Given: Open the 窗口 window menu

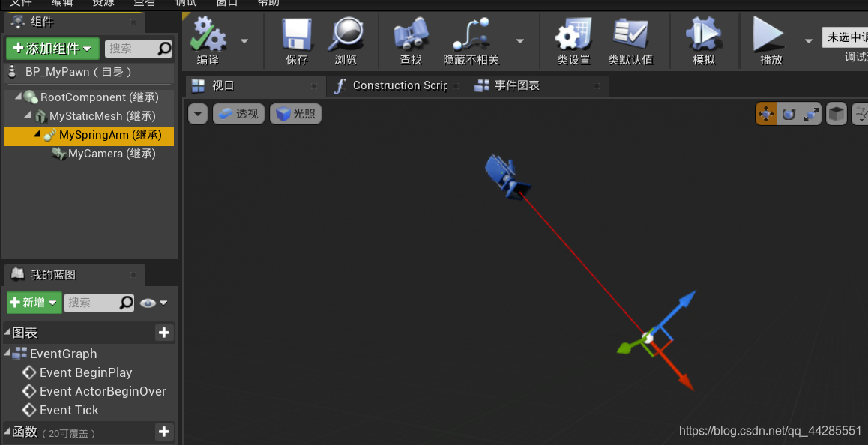Looking at the screenshot, I should [227, 3].
